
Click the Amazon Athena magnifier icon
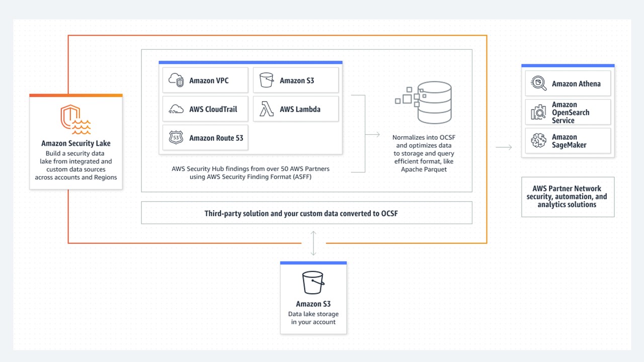click(539, 83)
